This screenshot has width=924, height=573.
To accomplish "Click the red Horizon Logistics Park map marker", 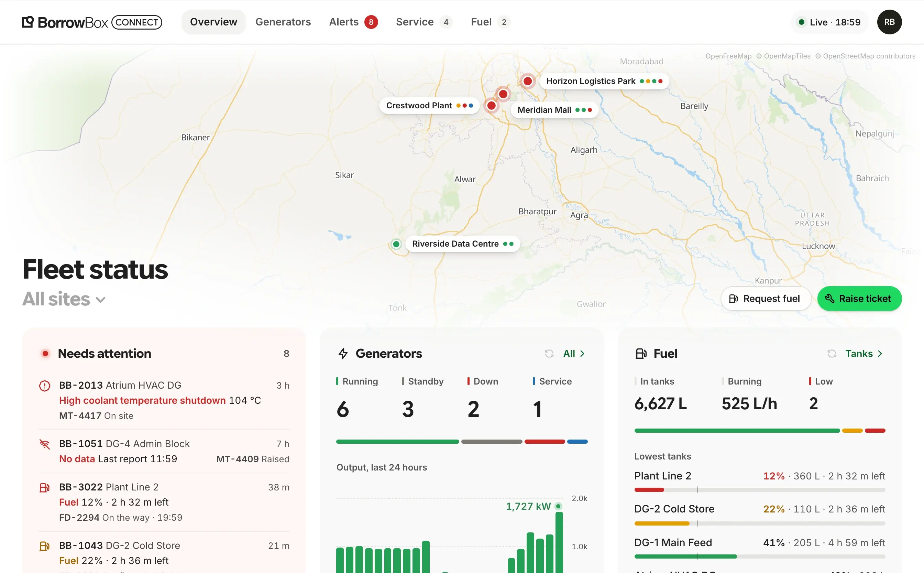I will click(x=528, y=81).
